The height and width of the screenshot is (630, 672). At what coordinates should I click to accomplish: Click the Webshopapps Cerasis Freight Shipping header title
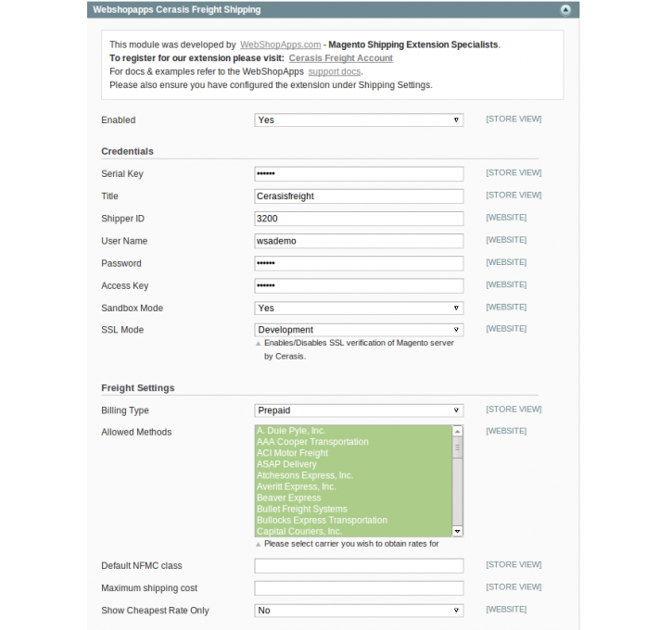(176, 10)
